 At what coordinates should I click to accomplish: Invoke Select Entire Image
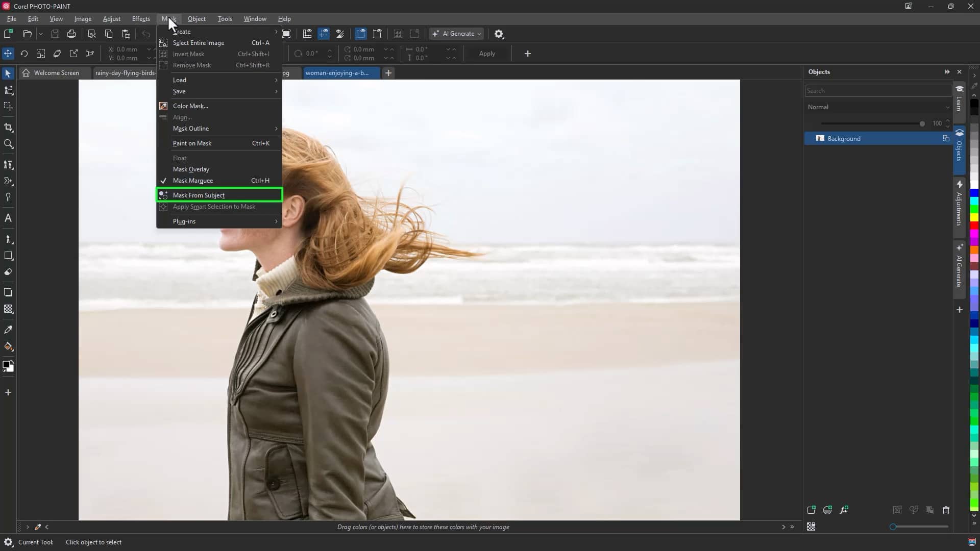[199, 42]
